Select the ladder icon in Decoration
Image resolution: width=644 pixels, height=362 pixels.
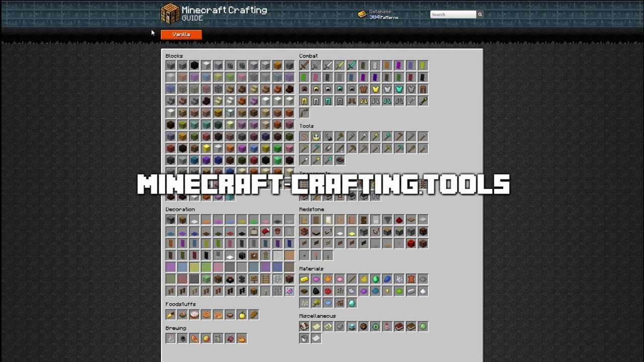[266, 279]
